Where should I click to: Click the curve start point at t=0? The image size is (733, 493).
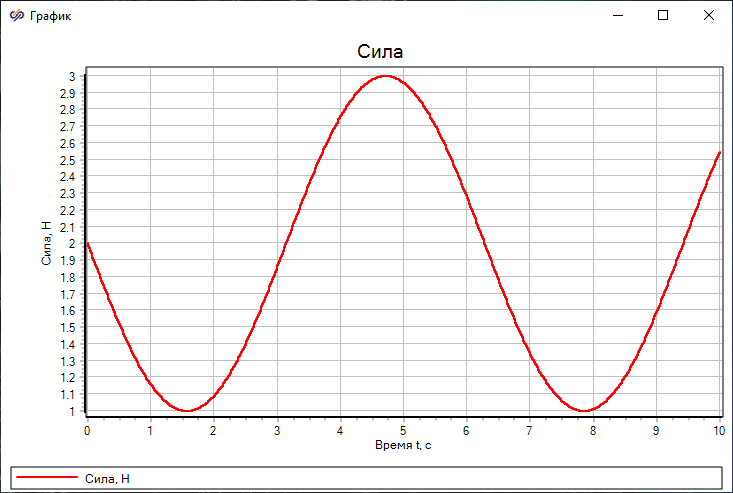(88, 243)
